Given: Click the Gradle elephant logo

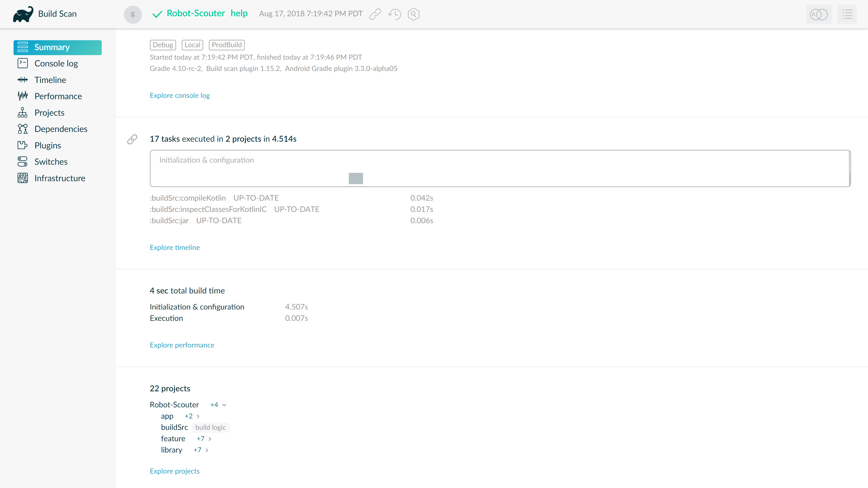Looking at the screenshot, I should [x=23, y=14].
